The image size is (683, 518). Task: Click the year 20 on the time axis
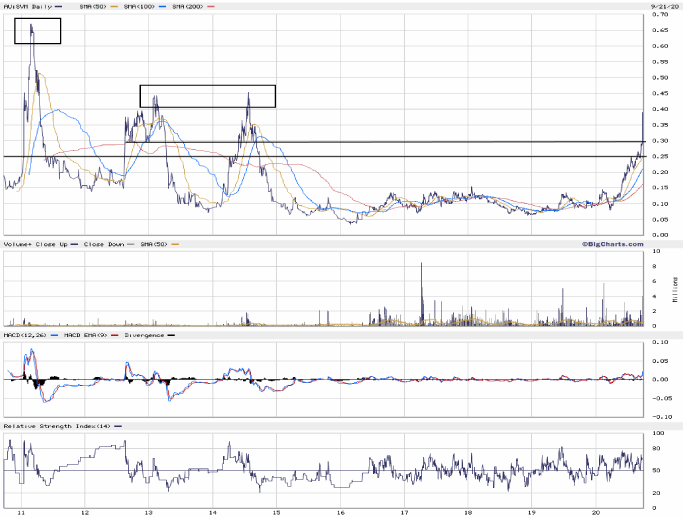point(595,511)
